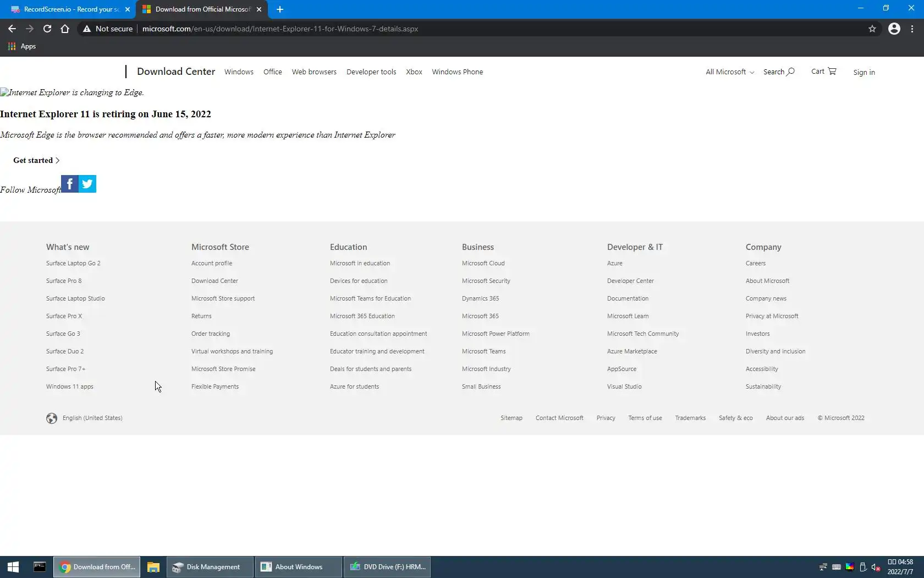Open the Order tracking link
Image resolution: width=924 pixels, height=578 pixels.
click(x=211, y=334)
